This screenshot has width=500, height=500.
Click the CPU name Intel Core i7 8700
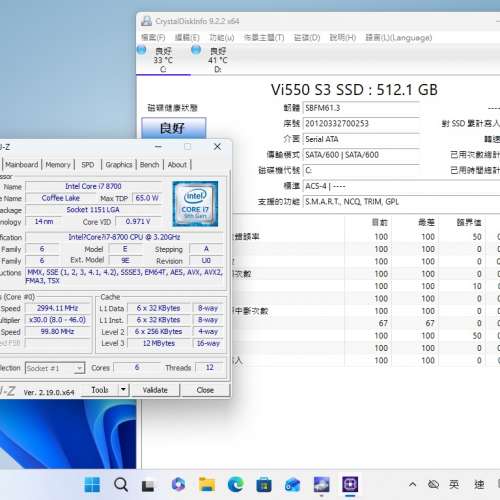pyautogui.click(x=93, y=186)
